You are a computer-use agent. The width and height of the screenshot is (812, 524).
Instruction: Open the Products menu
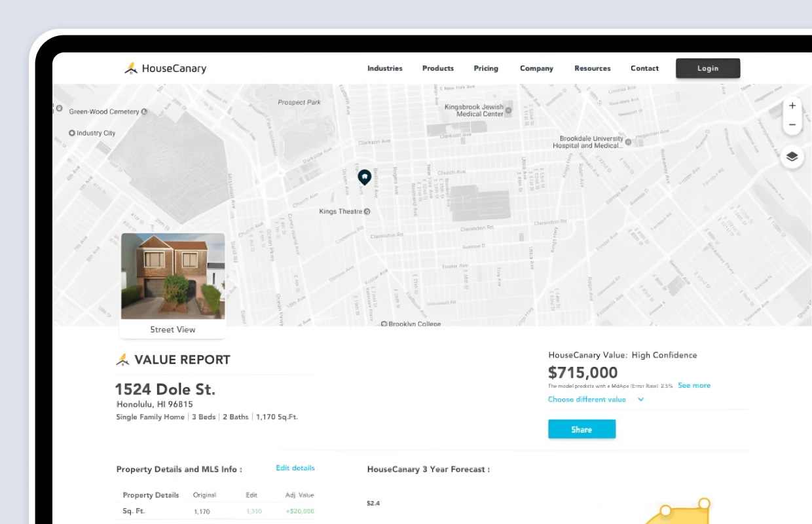[x=438, y=68]
